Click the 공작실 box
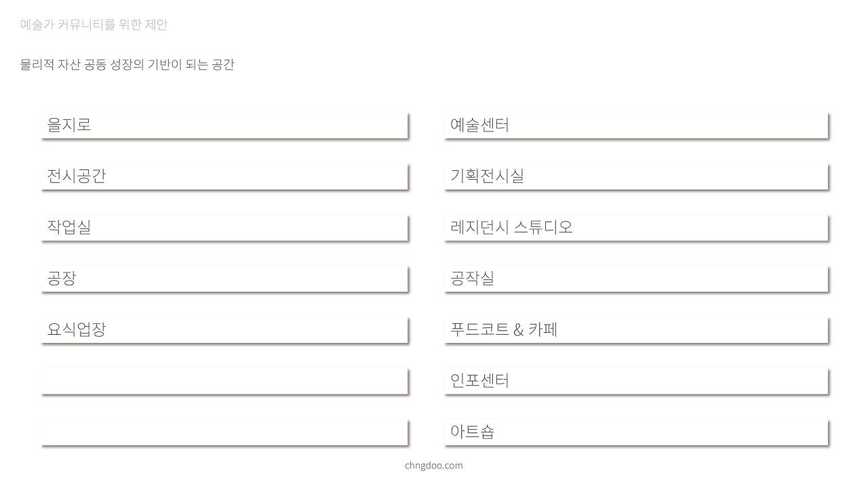Viewport: 868px width, 488px height. click(x=637, y=279)
